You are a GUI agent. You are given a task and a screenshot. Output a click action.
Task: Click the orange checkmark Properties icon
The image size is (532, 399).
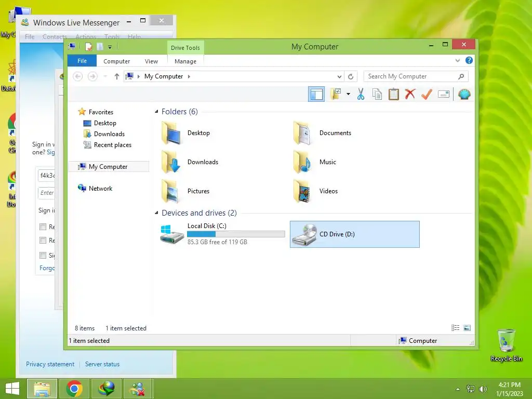pos(427,94)
